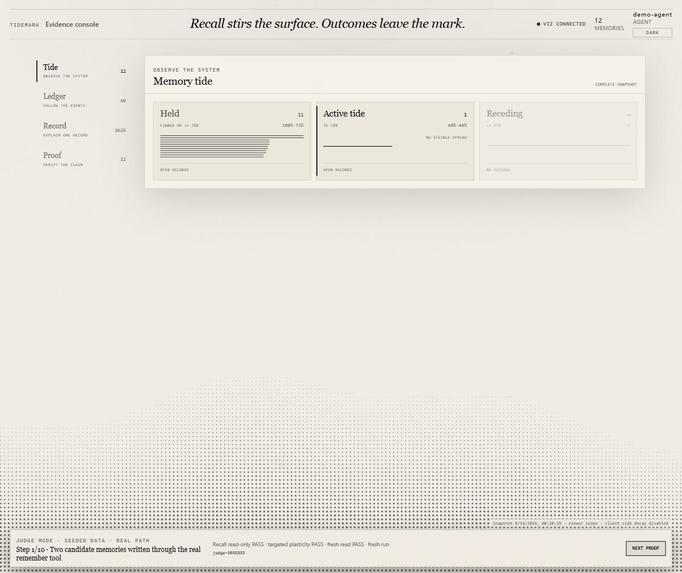
Task: Click the Held count of 11
Action: (301, 115)
